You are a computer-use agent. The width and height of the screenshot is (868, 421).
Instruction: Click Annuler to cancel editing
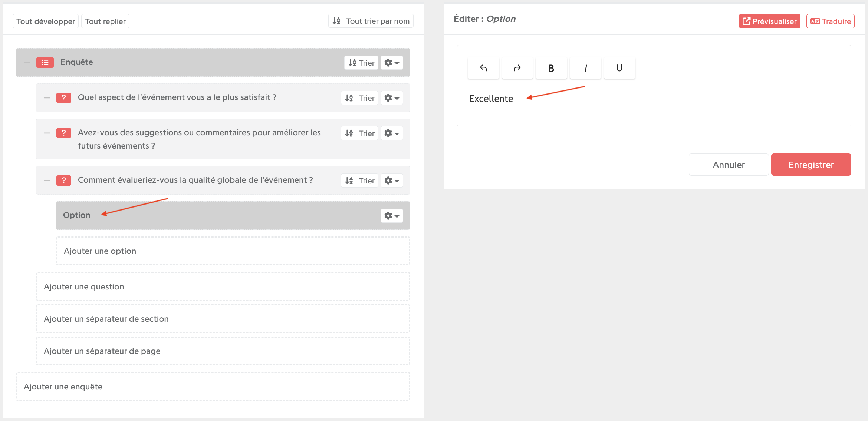click(x=729, y=165)
